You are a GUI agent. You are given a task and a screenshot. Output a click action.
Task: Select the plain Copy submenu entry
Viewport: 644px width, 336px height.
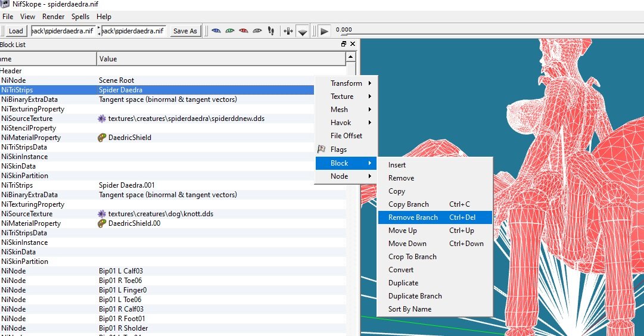click(x=435, y=191)
